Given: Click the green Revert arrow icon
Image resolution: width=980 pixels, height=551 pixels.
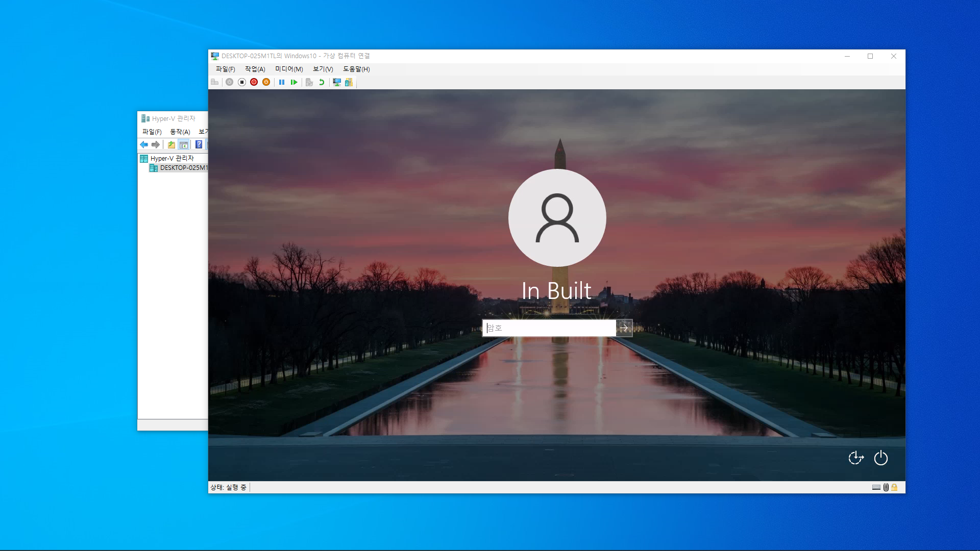Looking at the screenshot, I should point(322,82).
